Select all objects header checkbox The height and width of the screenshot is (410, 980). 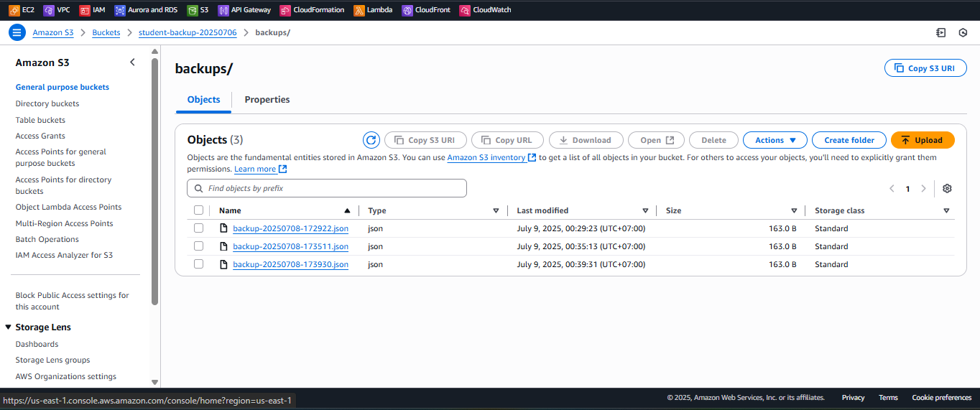pos(199,210)
